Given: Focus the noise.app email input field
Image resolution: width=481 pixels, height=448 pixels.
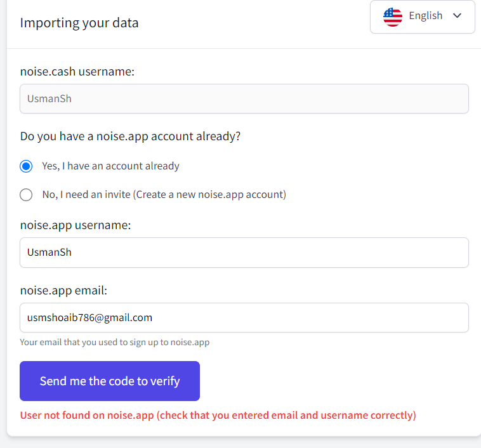Looking at the screenshot, I should coord(244,317).
